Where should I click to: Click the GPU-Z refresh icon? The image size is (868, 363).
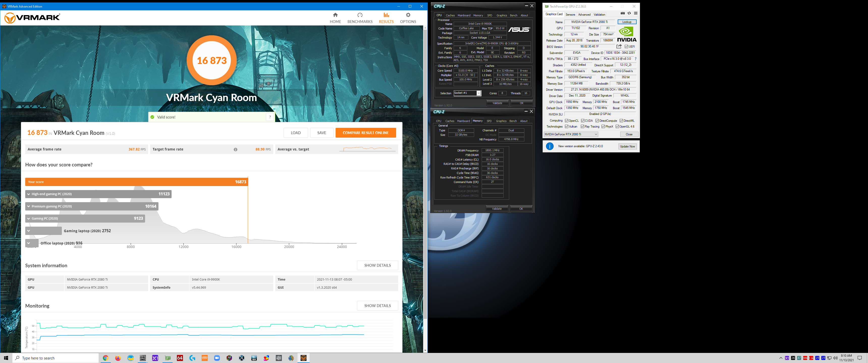[629, 13]
